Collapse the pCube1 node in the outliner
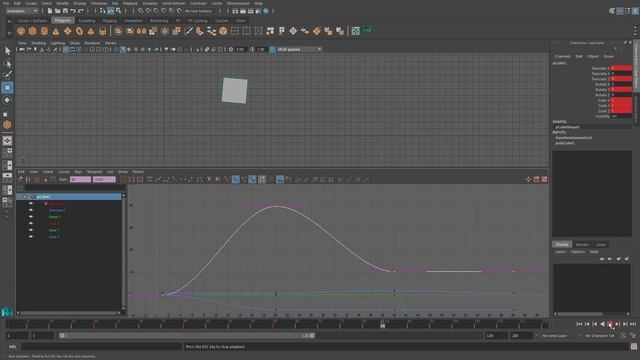640x360 pixels. coord(24,197)
